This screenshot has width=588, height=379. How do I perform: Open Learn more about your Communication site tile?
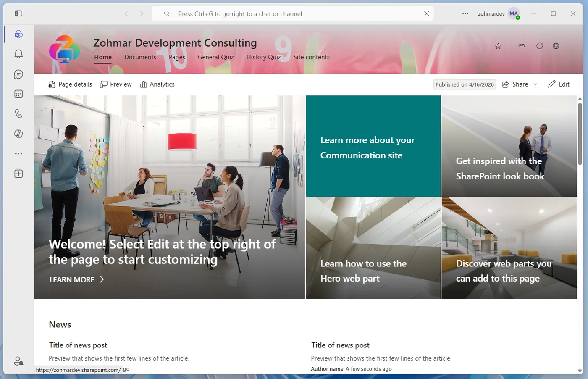click(x=373, y=146)
